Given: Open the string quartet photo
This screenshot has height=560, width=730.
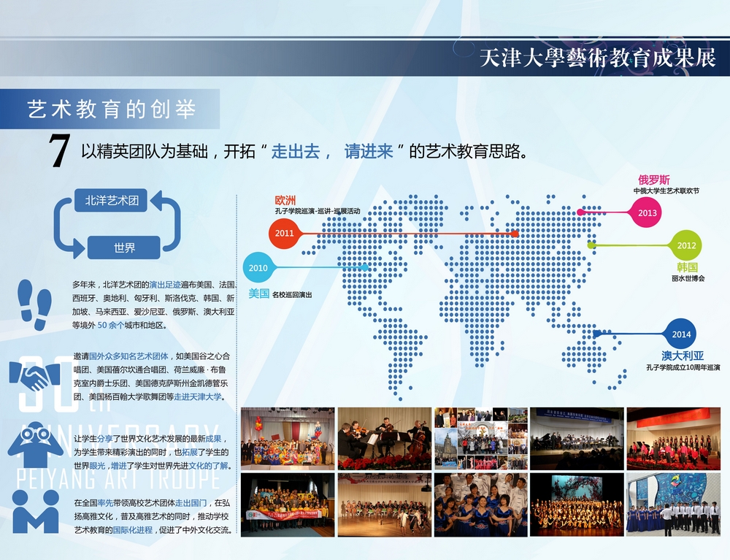Looking at the screenshot, I should click(384, 438).
